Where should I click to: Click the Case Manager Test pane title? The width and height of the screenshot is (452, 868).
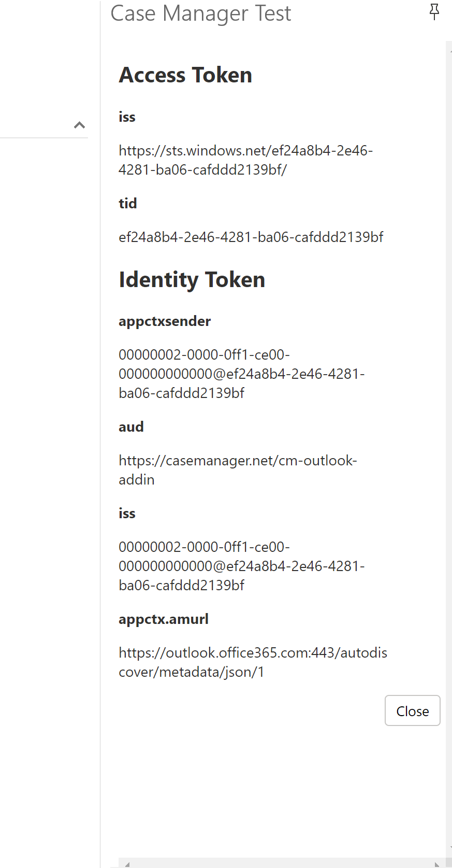pyautogui.click(x=201, y=13)
